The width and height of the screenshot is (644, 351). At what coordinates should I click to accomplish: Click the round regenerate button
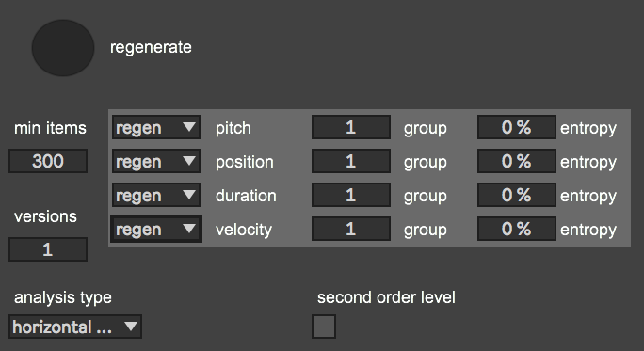(63, 48)
